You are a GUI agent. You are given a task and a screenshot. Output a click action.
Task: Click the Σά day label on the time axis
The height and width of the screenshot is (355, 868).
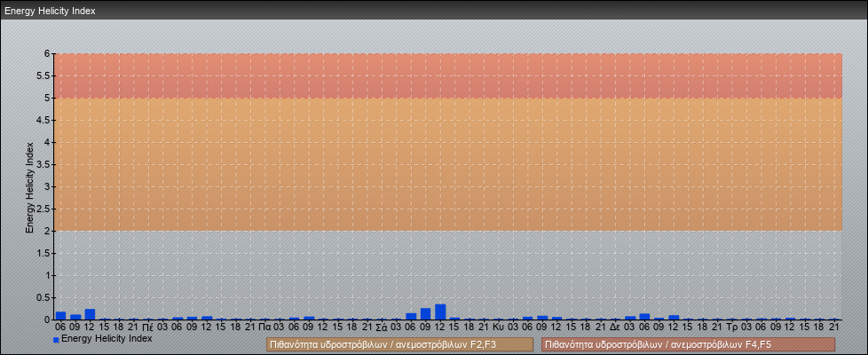382,327
